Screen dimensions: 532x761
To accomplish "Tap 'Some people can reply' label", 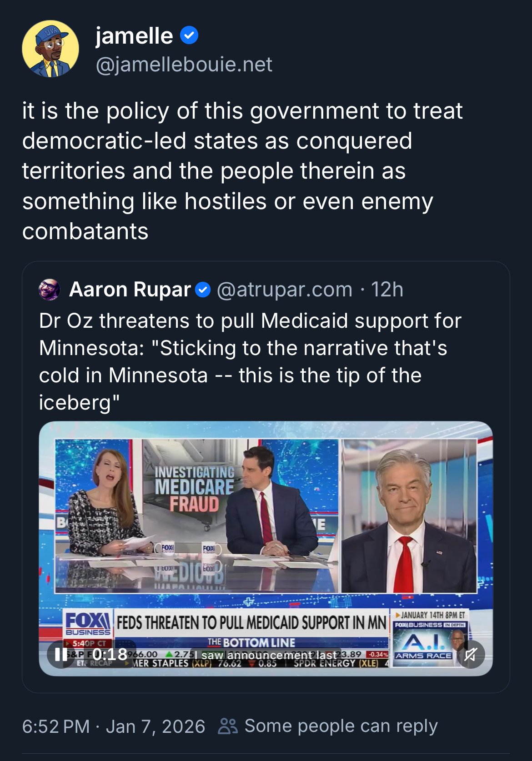I will pyautogui.click(x=341, y=726).
